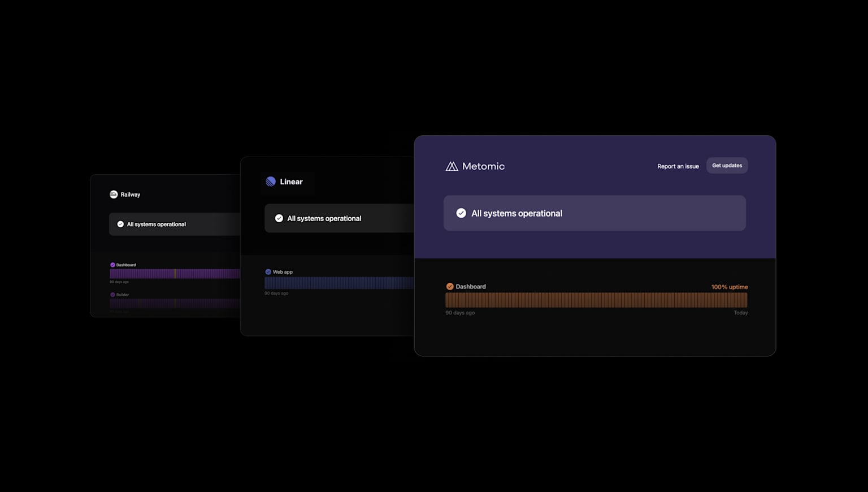Viewport: 868px width, 492px height.
Task: Click the Builder label in Railway
Action: click(123, 295)
